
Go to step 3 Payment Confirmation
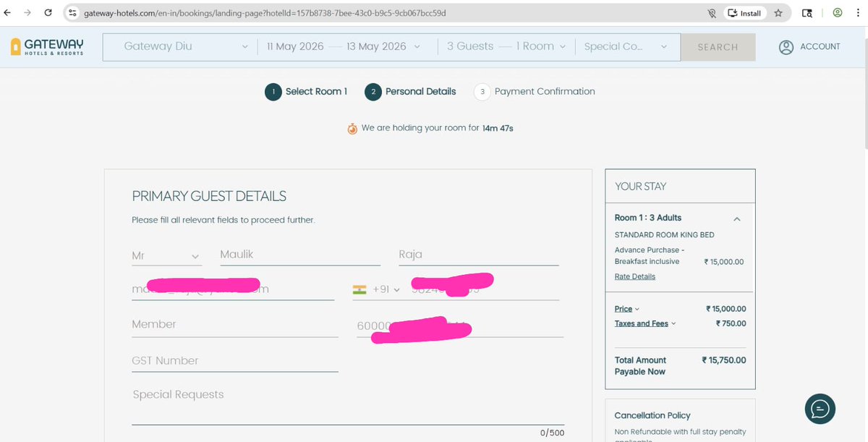[535, 92]
